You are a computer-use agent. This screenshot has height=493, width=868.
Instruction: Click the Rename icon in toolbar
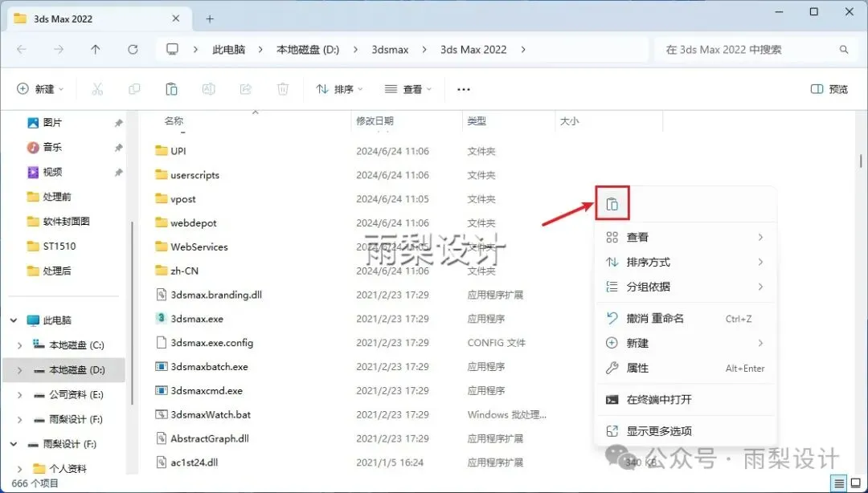point(208,89)
